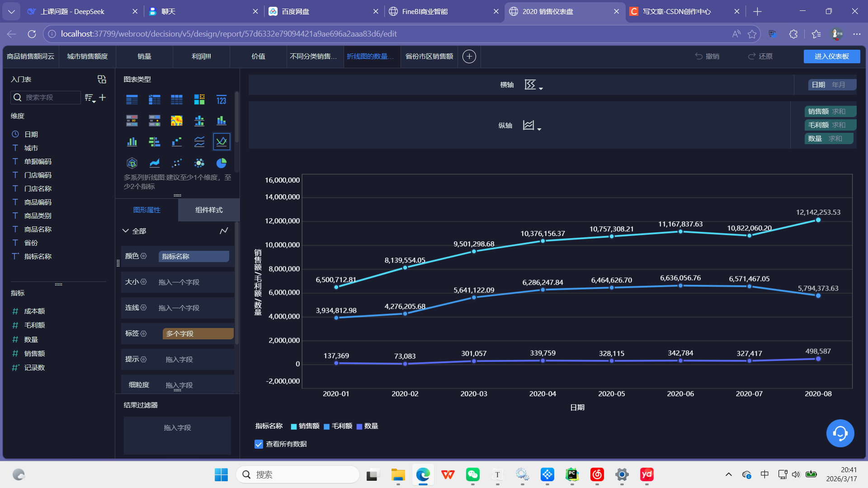
Task: Collapse the 全部 properties section
Action: click(126, 231)
